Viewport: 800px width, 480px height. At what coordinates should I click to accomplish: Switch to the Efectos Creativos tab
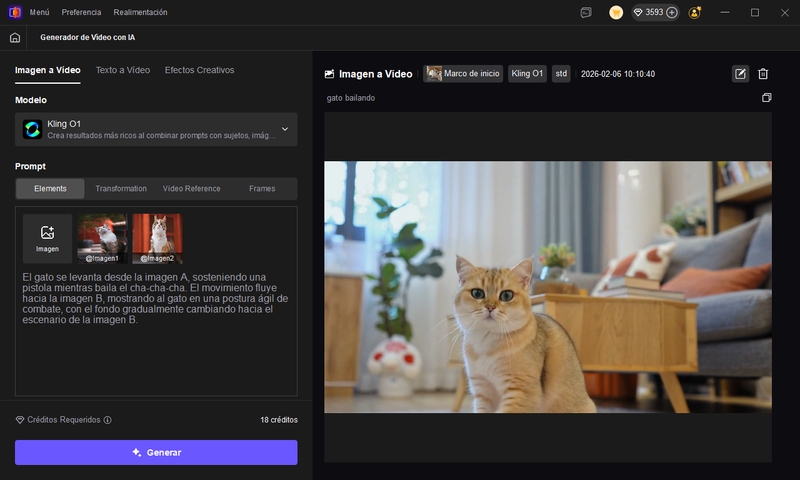point(199,70)
